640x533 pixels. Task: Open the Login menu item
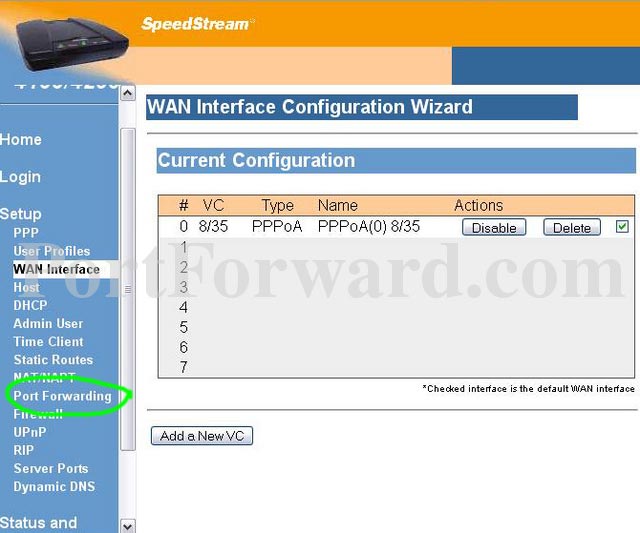(20, 177)
